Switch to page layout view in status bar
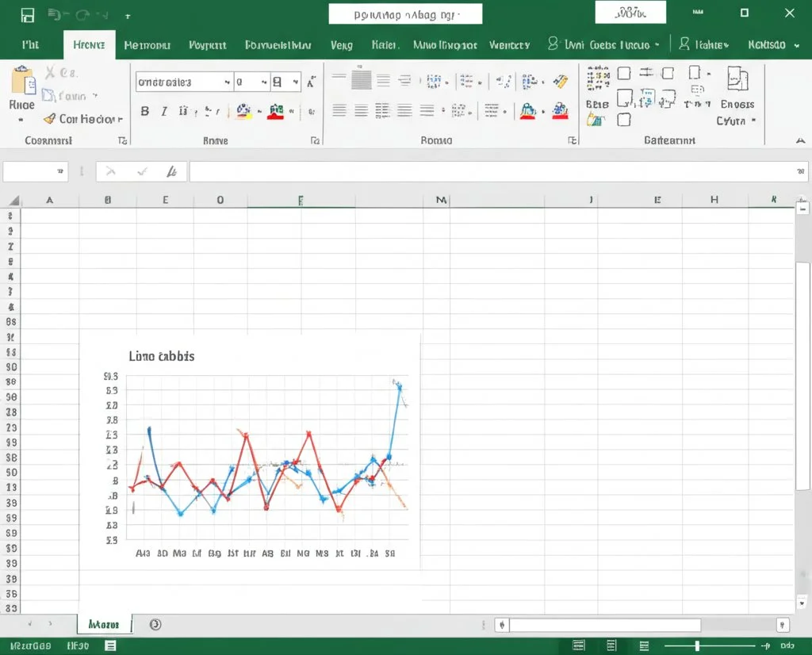This screenshot has width=812, height=655. click(x=611, y=645)
